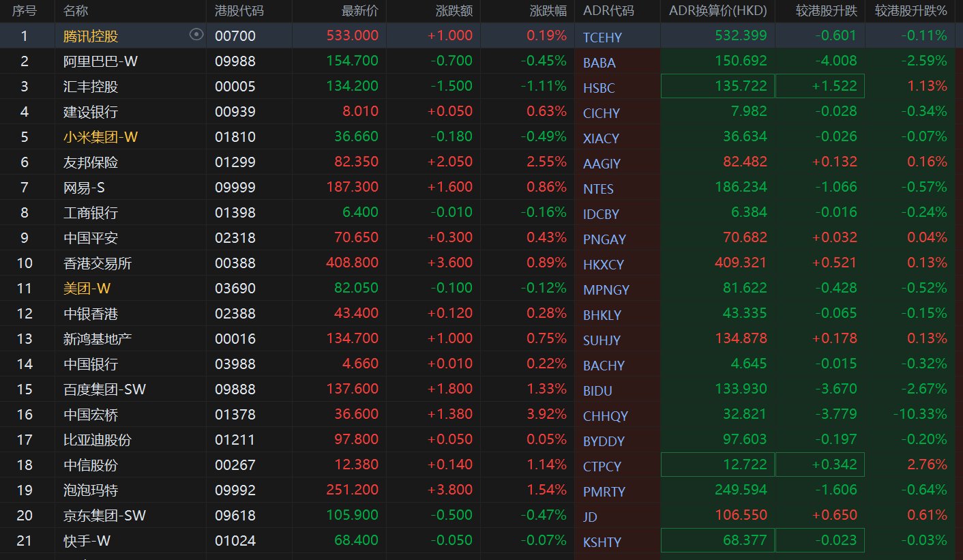The image size is (963, 560).
Task: Sort by the 最新价 column header
Action: [359, 11]
